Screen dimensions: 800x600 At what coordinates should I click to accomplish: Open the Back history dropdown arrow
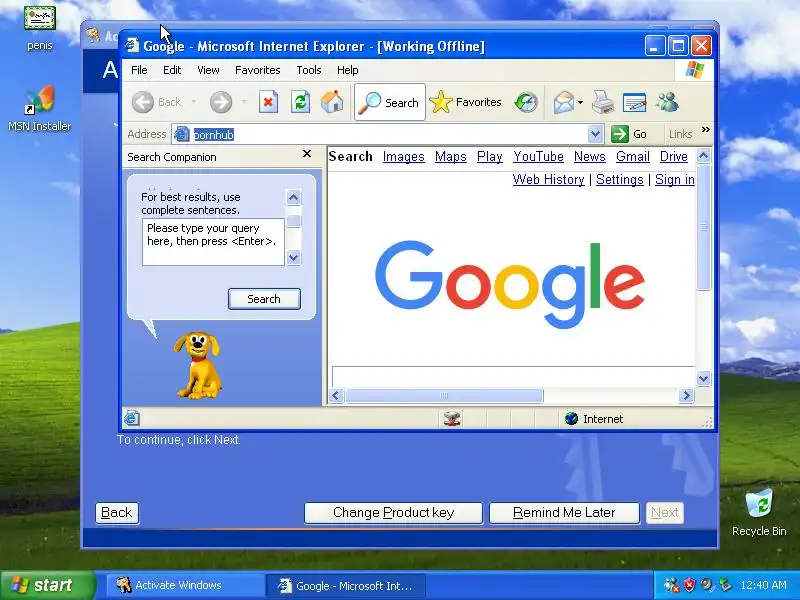pos(194,102)
